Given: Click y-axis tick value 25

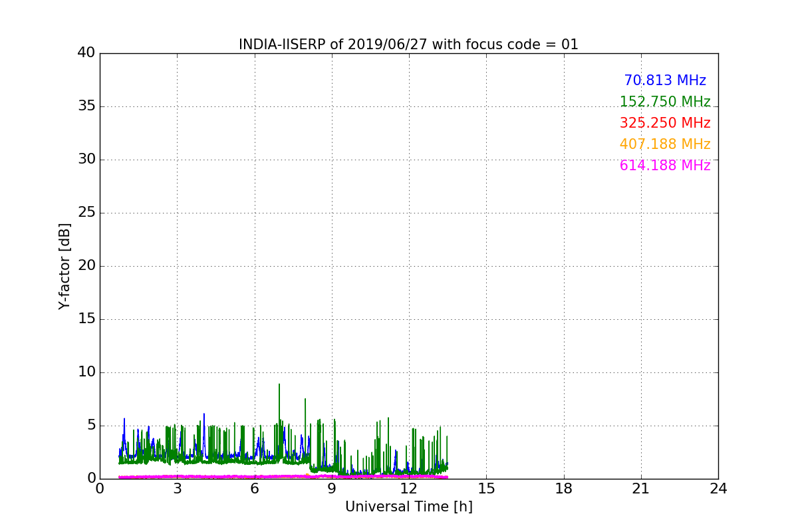Looking at the screenshot, I should coord(86,213).
